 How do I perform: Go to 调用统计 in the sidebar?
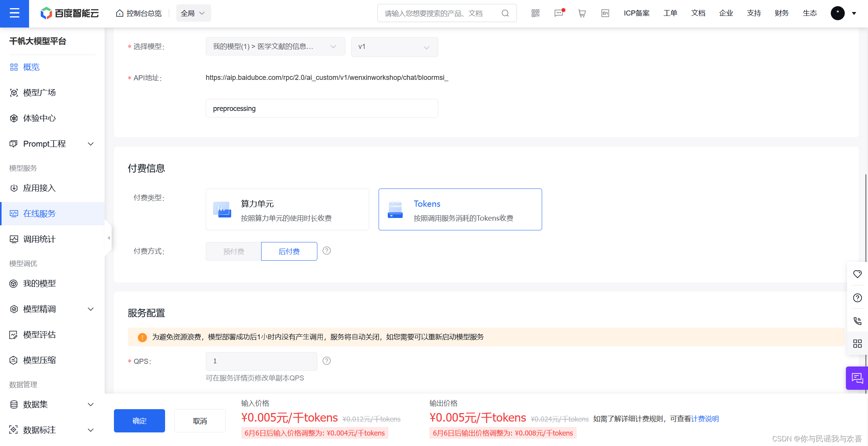coord(39,239)
